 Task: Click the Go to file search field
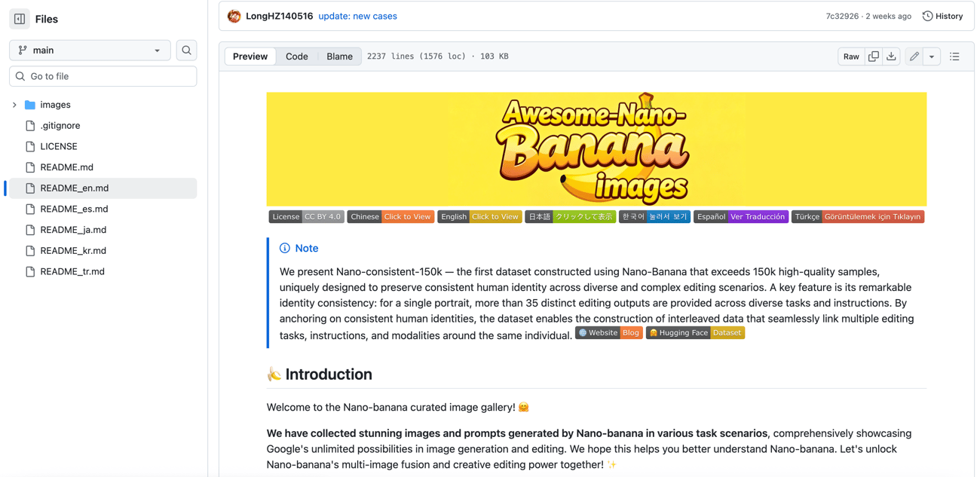(103, 76)
